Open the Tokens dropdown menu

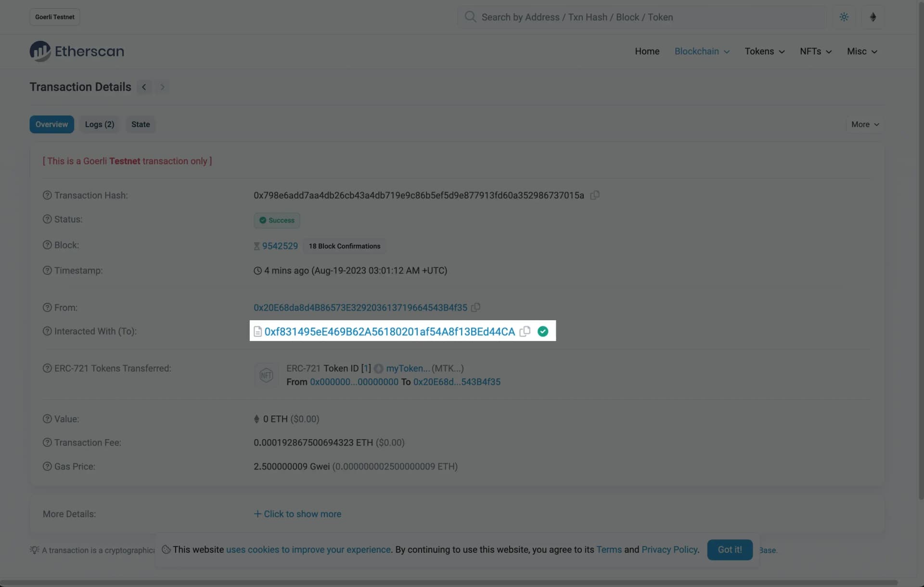coord(764,51)
